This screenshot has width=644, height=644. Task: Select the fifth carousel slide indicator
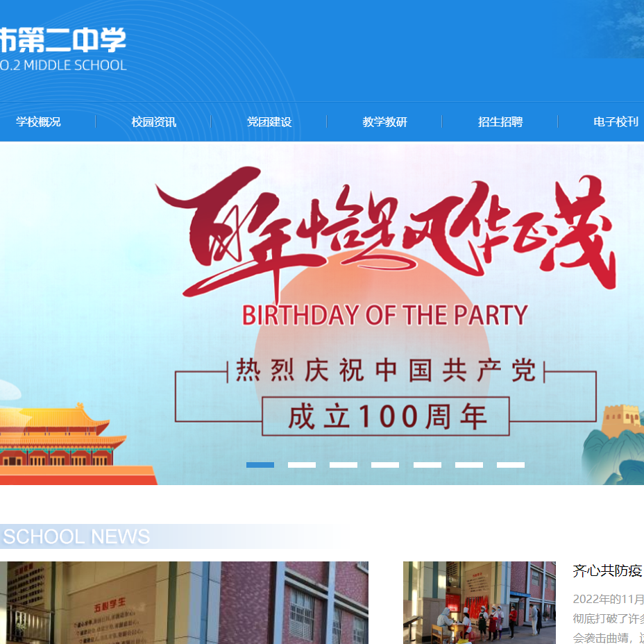pos(427,465)
